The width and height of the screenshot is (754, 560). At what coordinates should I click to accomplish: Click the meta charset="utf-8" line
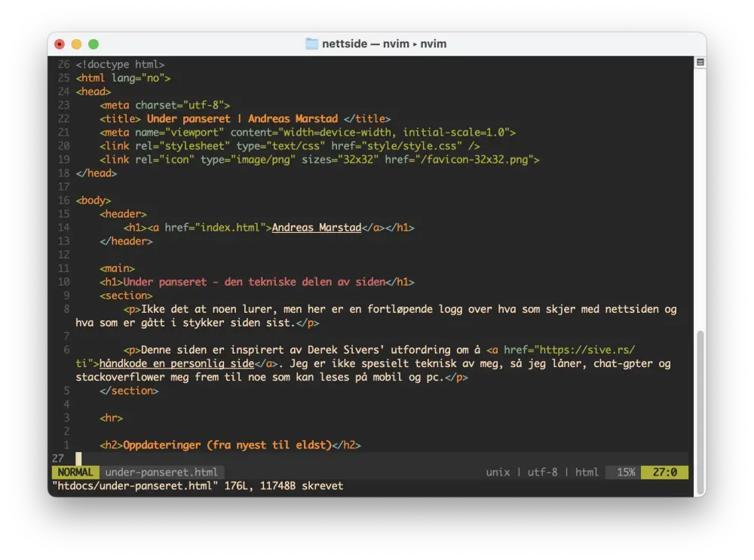tap(165, 105)
